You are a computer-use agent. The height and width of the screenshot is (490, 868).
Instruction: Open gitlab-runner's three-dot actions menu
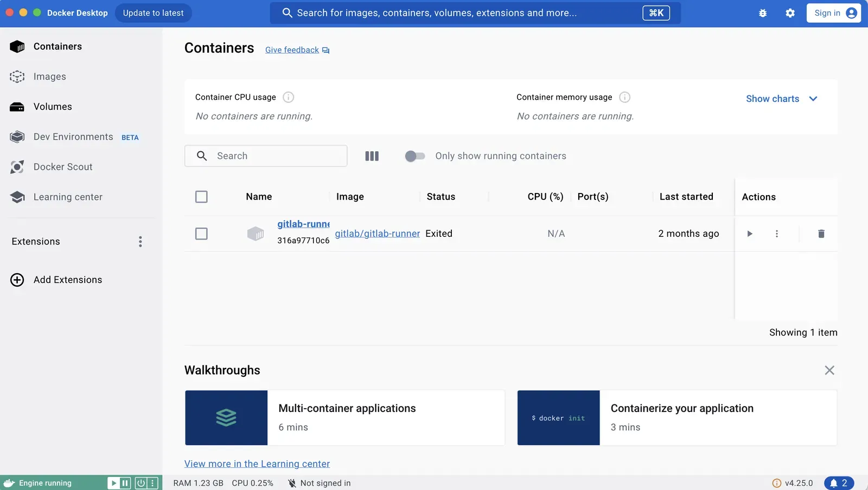tap(777, 234)
